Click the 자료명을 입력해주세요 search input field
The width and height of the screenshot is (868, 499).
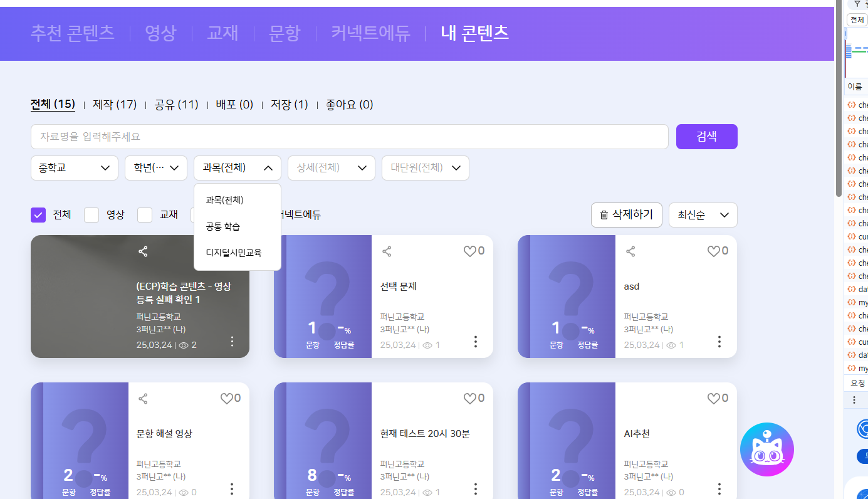[x=349, y=137]
